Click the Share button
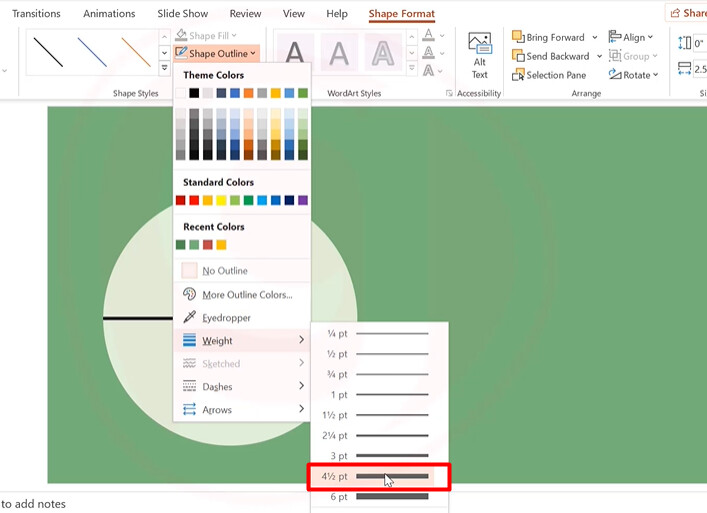The image size is (707, 513). click(x=687, y=13)
